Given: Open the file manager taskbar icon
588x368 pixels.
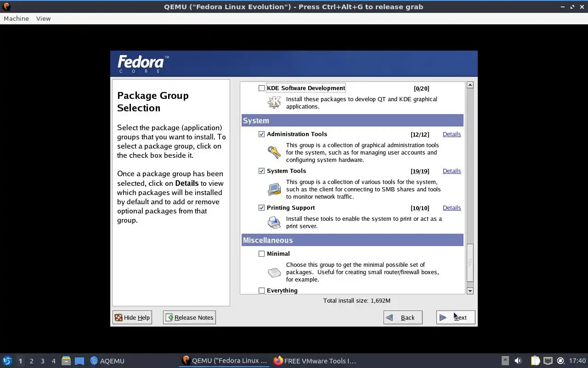Looking at the screenshot, I should pyautogui.click(x=66, y=361).
